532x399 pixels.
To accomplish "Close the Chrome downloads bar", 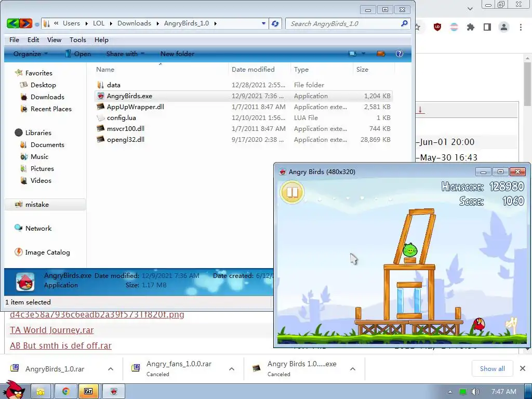I will pos(523,368).
